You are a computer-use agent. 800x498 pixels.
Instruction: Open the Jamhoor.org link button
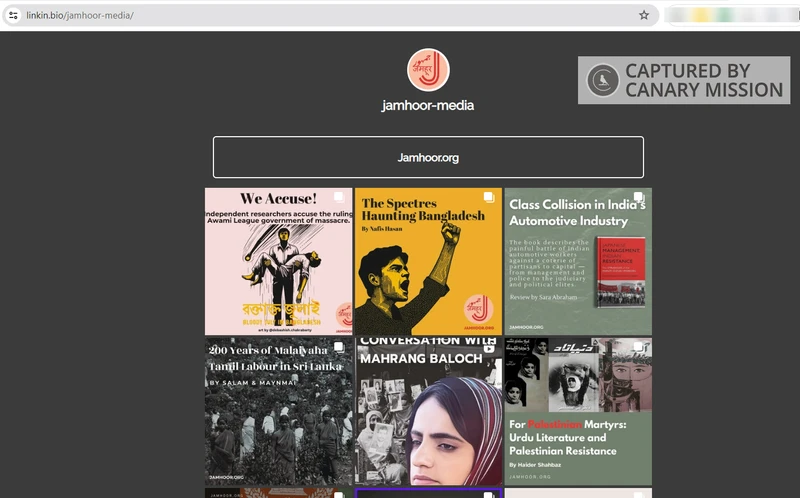tap(428, 157)
